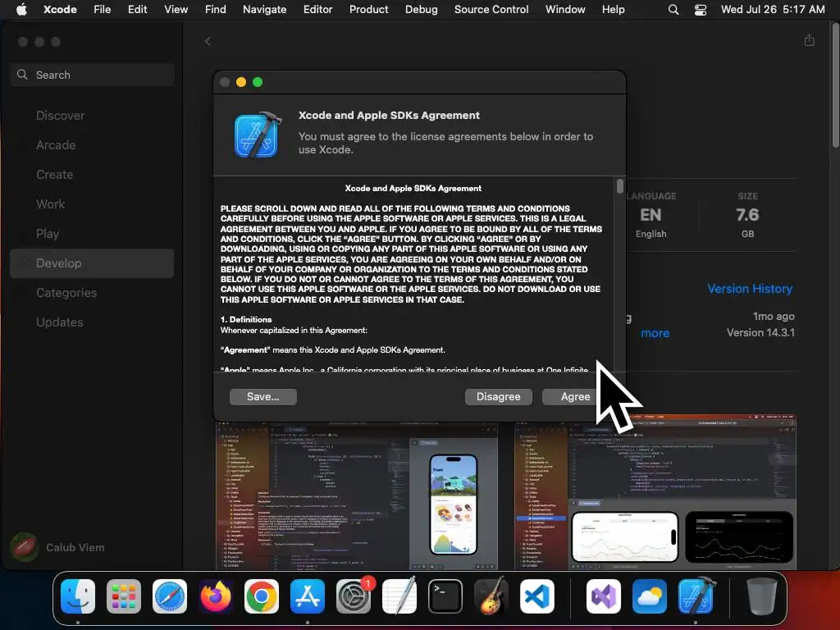Open GarageBand from the Dock
840x630 pixels.
point(491,596)
